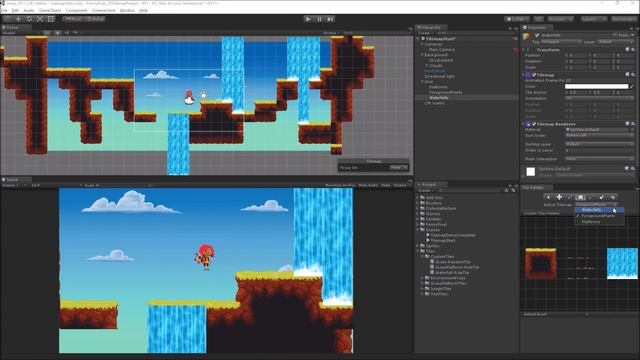Open the Edit menu

[x=15, y=10]
